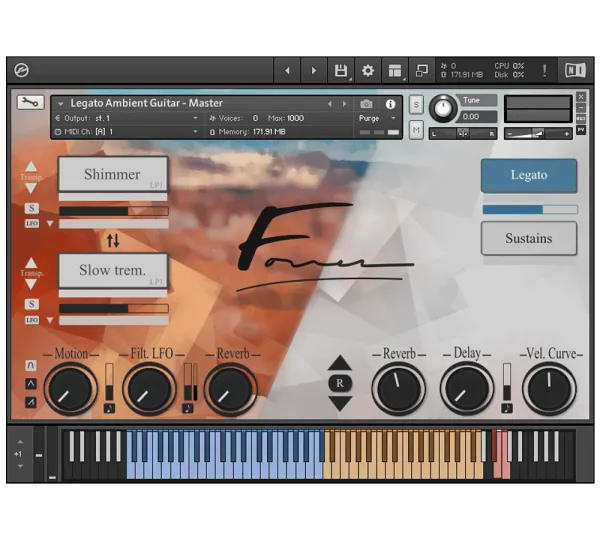
Task: Click the round R button
Action: [x=340, y=383]
